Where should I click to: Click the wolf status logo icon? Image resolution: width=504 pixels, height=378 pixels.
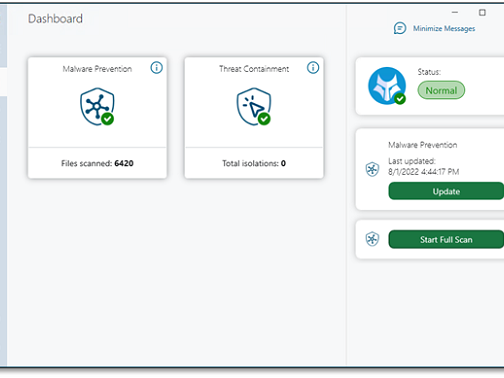coord(387,86)
